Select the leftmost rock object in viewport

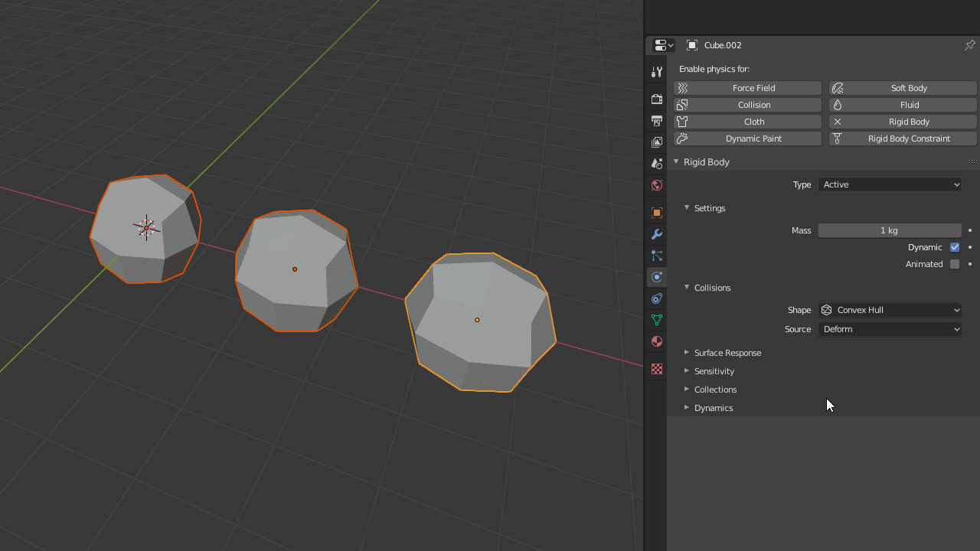click(145, 228)
